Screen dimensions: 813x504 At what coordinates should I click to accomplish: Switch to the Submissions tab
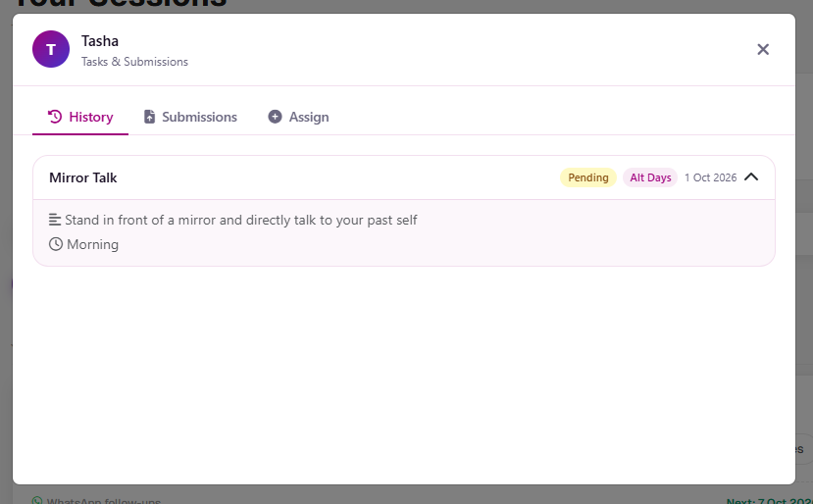(x=190, y=117)
